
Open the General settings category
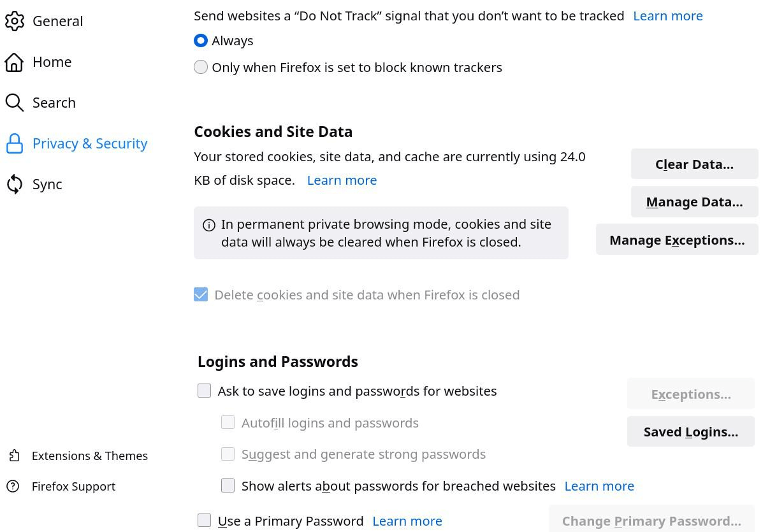57,21
